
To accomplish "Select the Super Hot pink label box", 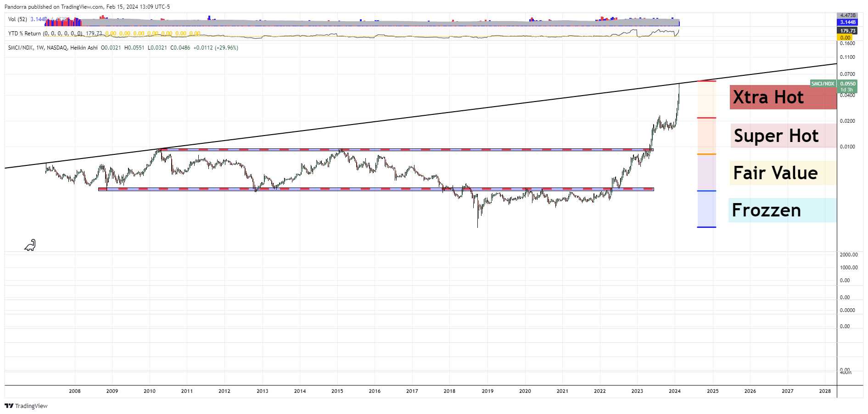I will (x=784, y=136).
